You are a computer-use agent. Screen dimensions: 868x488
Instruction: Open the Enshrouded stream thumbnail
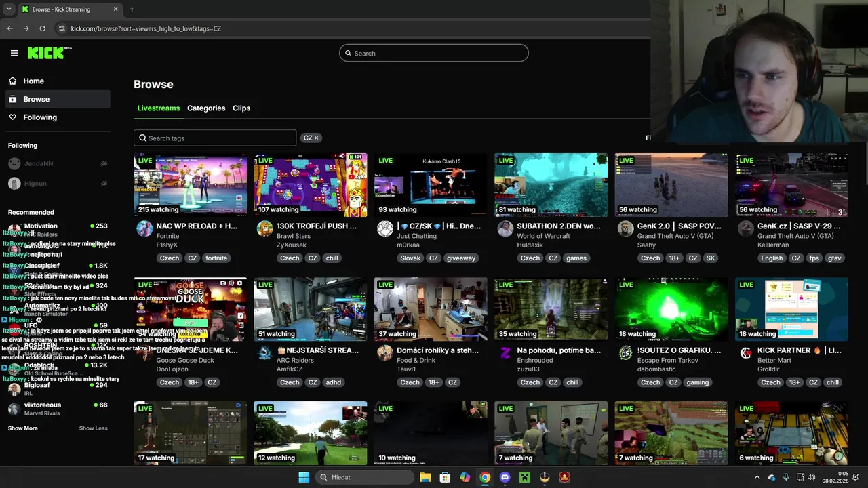click(x=551, y=309)
